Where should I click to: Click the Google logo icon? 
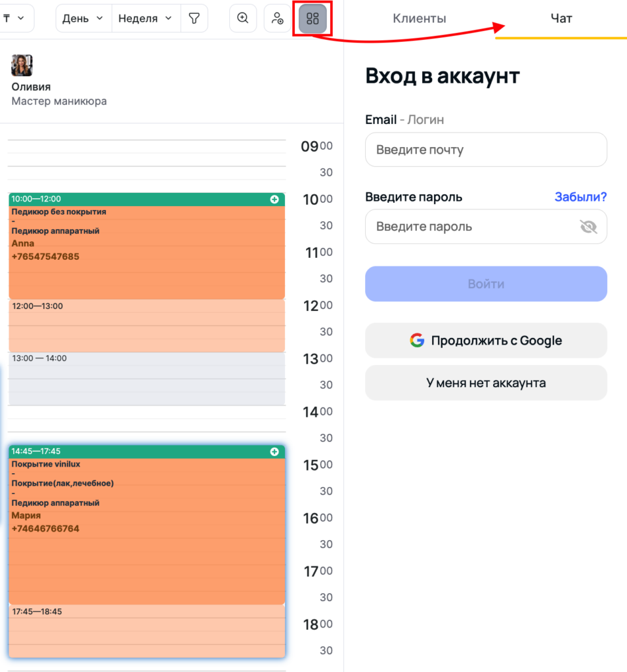(417, 341)
